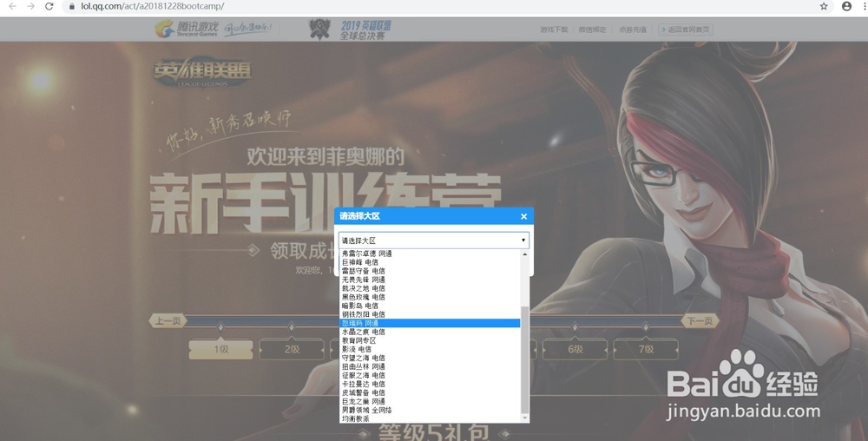Viewport: 868px width, 441px height.
Task: Select highlighted 恕瑞玛 网通 option
Action: tap(430, 323)
